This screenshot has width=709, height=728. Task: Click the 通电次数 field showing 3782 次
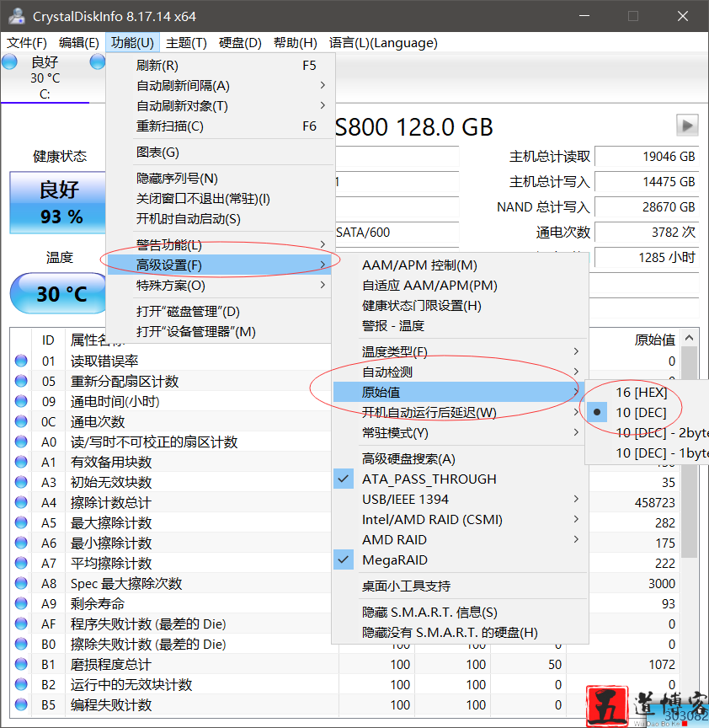click(647, 233)
